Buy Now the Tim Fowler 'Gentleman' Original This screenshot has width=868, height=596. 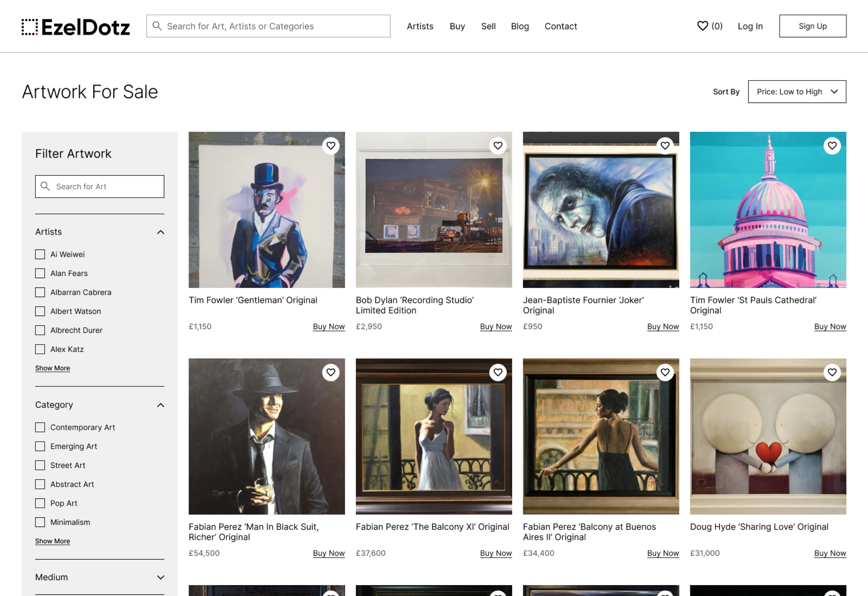pyautogui.click(x=329, y=326)
